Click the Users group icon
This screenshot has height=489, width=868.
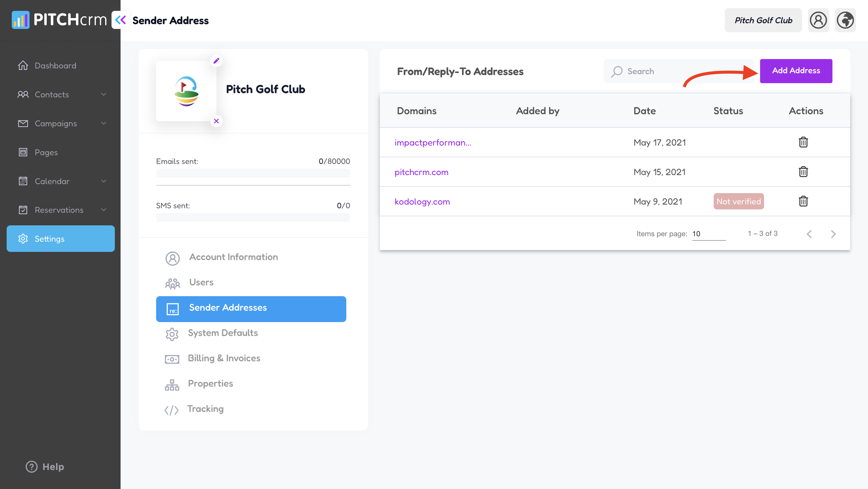172,283
